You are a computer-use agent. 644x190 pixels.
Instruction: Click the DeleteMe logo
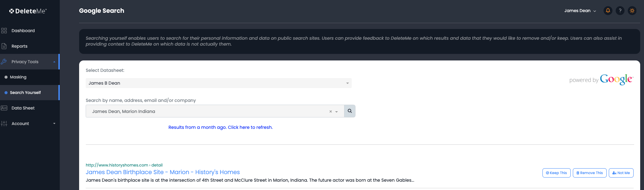[28, 11]
